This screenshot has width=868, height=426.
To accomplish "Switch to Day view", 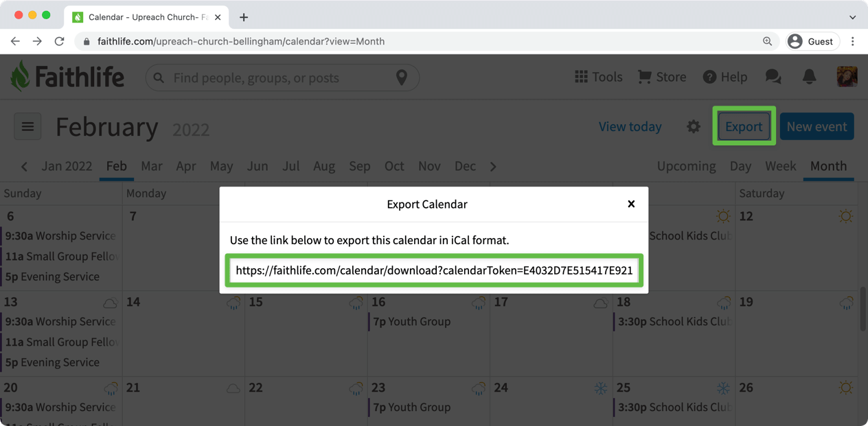I will pyautogui.click(x=740, y=166).
